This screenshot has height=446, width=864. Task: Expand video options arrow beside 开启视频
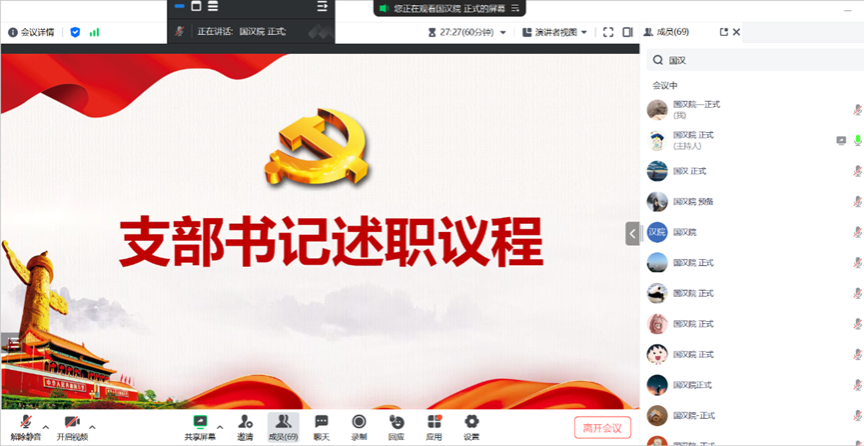(x=92, y=427)
